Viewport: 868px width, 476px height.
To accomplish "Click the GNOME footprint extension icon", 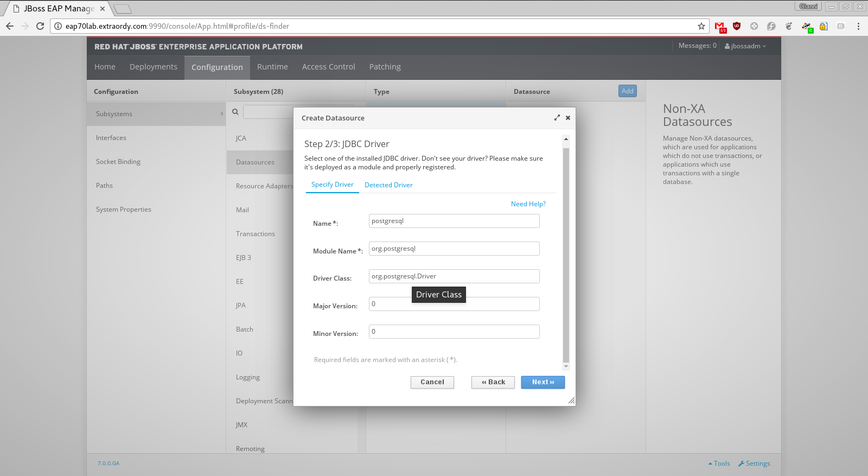I will pos(789,26).
